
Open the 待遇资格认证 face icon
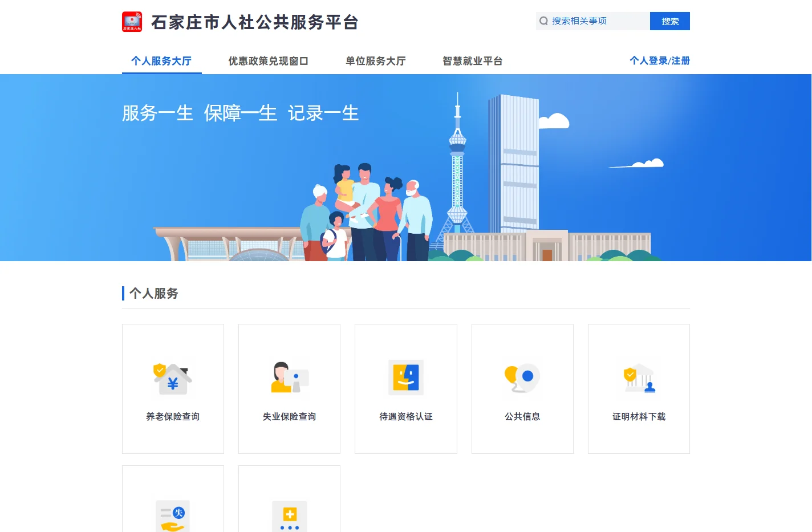[x=406, y=377]
